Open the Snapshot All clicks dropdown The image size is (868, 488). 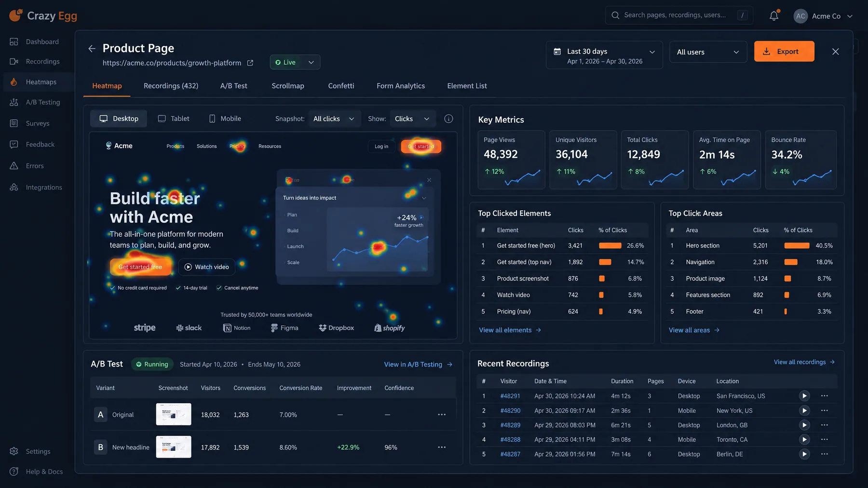[x=334, y=119]
